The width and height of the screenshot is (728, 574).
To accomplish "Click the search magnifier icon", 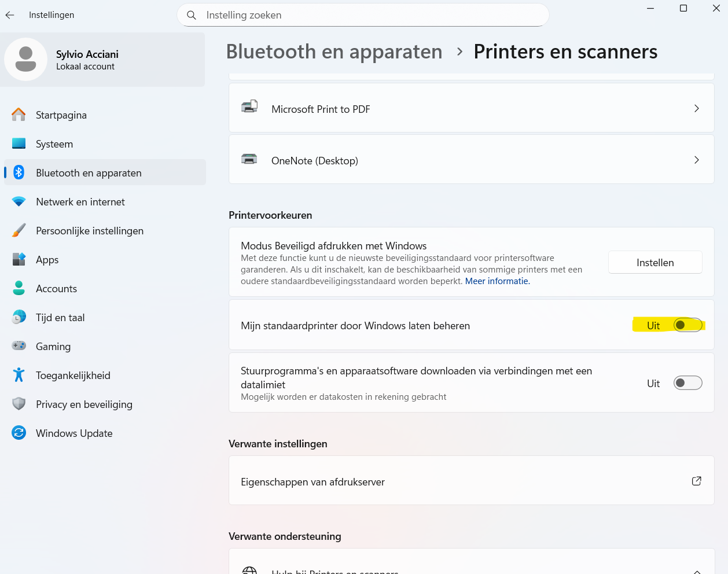I will tap(192, 15).
